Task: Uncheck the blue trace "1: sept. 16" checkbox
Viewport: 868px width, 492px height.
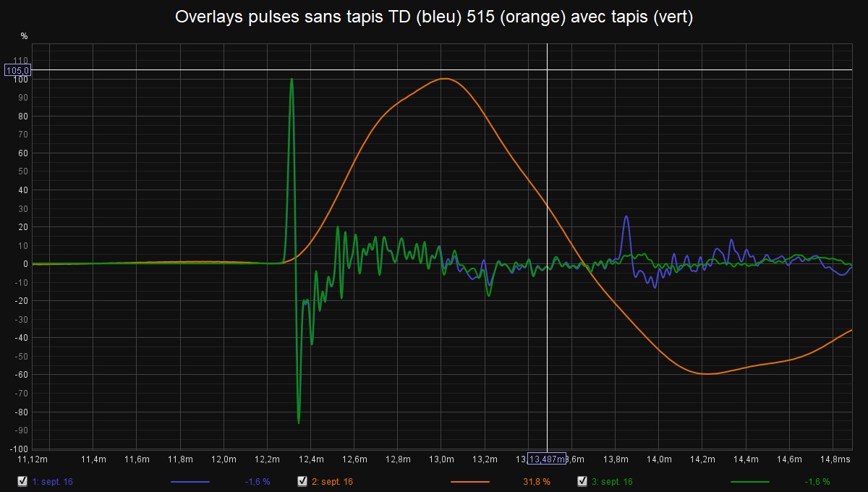Action: [22, 481]
